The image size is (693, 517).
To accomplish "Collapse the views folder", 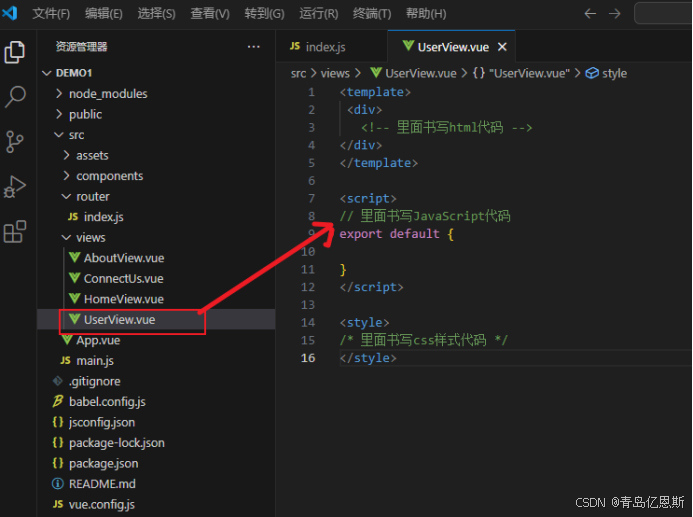I will 66,237.
